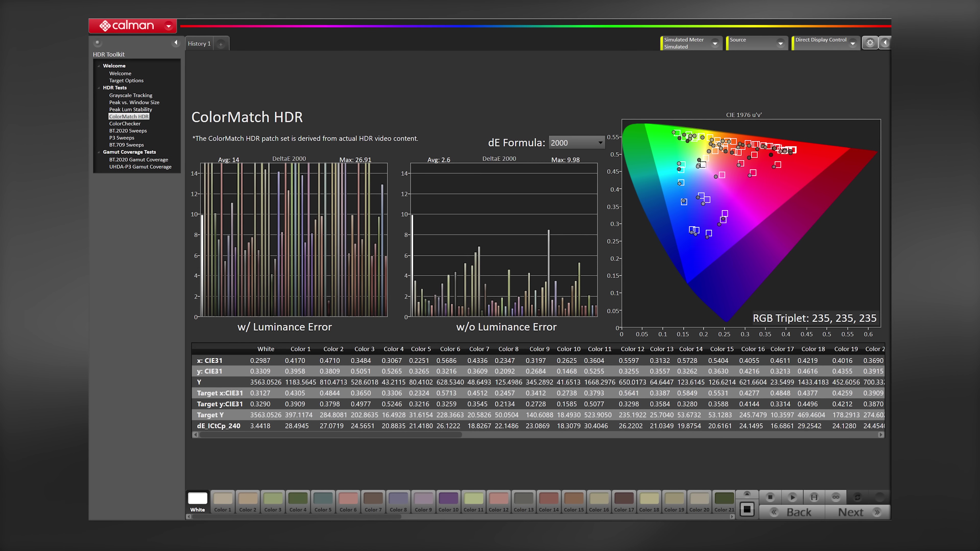Click the round status indicator above HDR Toolkit
The image size is (980, 551).
tap(97, 43)
